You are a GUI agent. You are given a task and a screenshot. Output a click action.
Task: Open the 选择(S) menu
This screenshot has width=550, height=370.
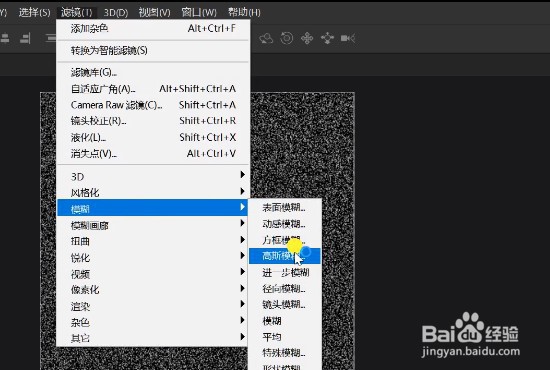[x=34, y=12]
